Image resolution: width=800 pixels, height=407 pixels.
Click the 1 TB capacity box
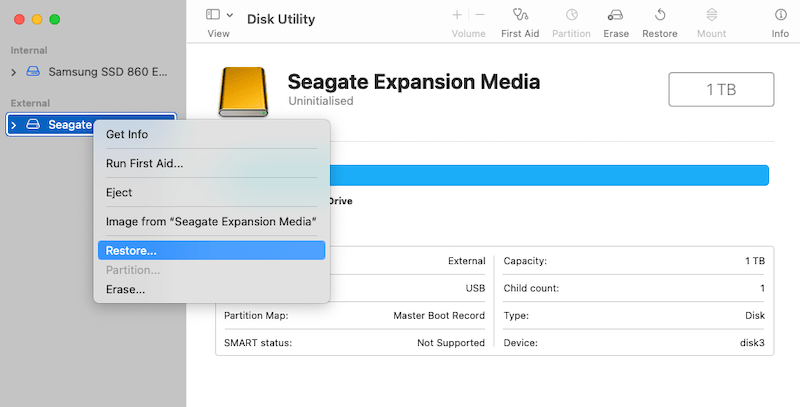[721, 90]
